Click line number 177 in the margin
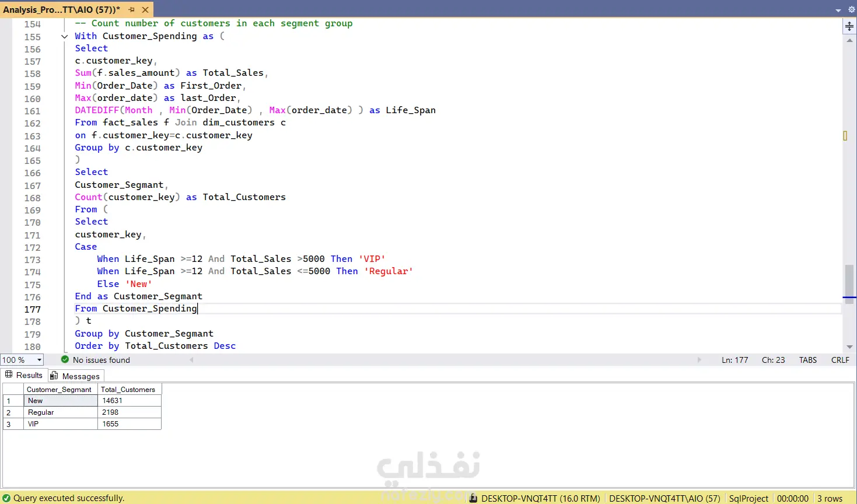 [x=33, y=309]
